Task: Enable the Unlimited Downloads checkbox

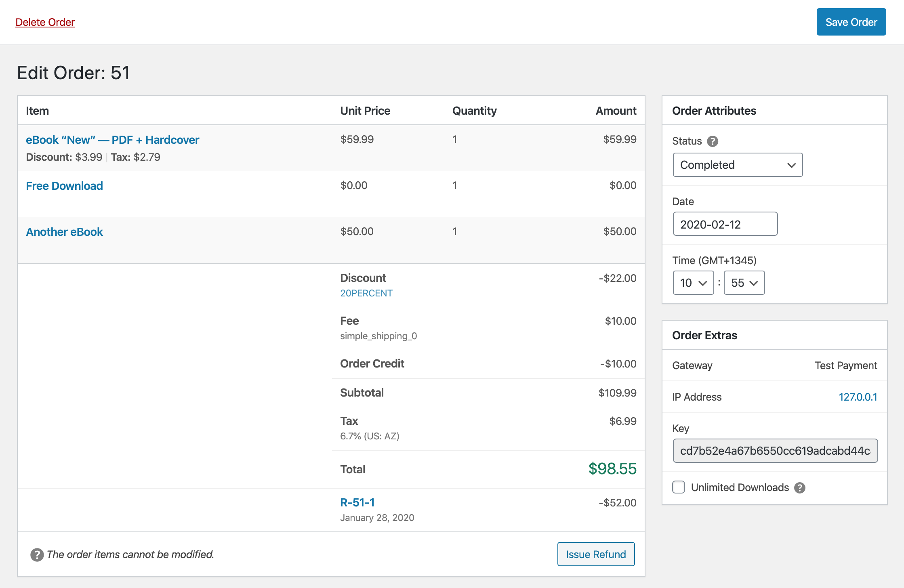Action: 679,487
